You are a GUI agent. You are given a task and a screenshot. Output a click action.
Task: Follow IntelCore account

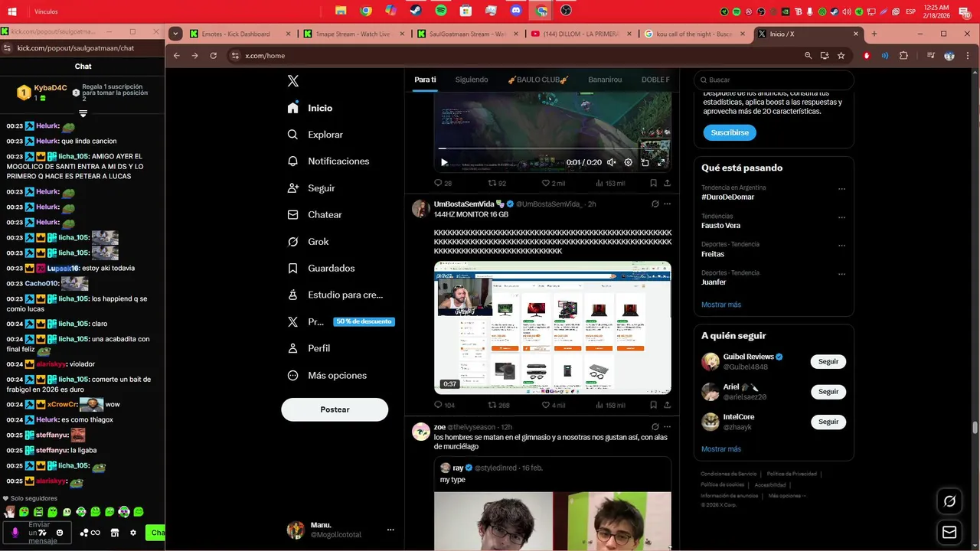(828, 422)
